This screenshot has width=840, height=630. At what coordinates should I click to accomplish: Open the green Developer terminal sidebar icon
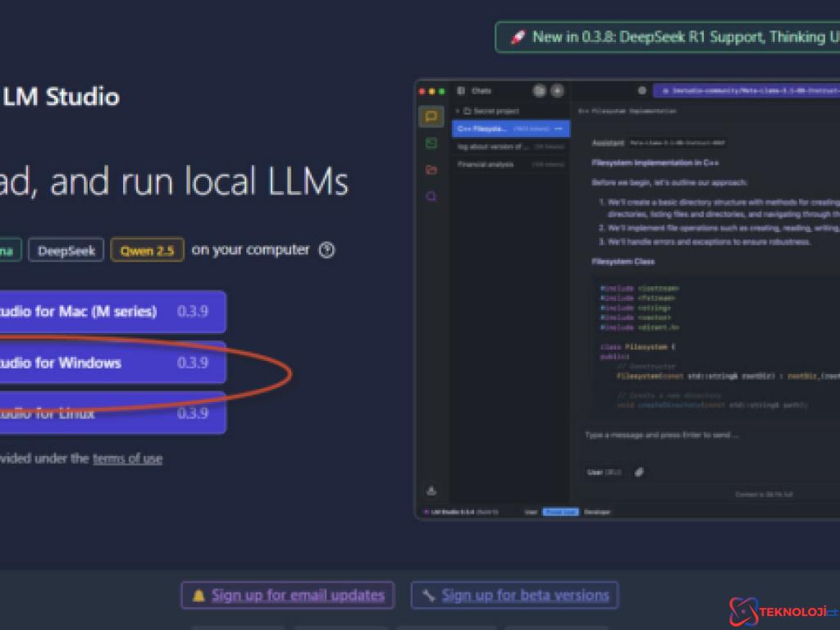pyautogui.click(x=431, y=144)
